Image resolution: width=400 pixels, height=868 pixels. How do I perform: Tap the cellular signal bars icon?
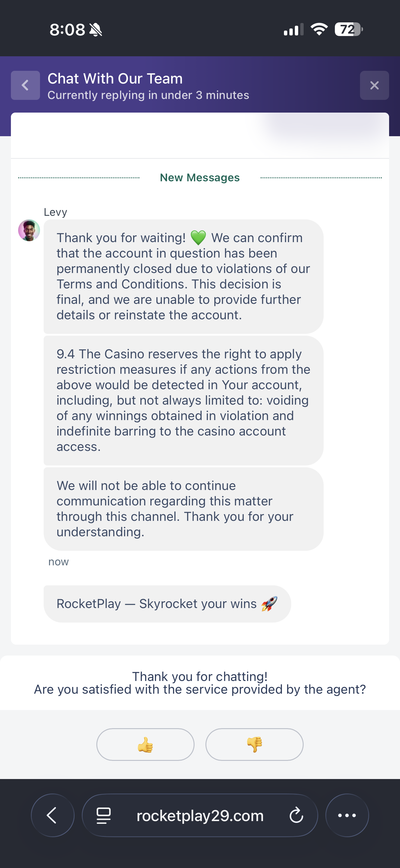(x=293, y=30)
